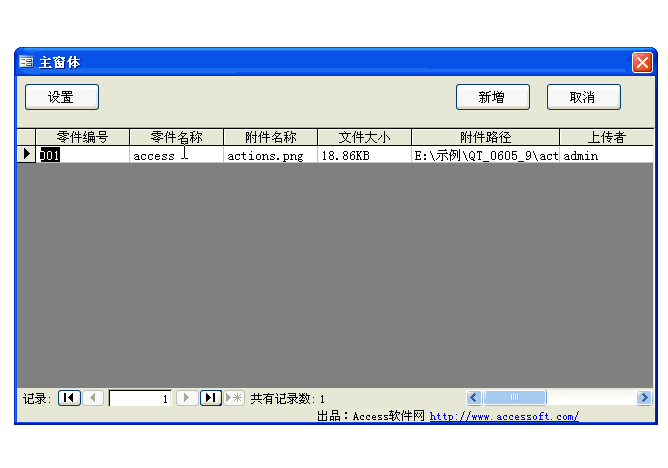Click the 零件编号 column header
668x468 pixels.
(83, 137)
